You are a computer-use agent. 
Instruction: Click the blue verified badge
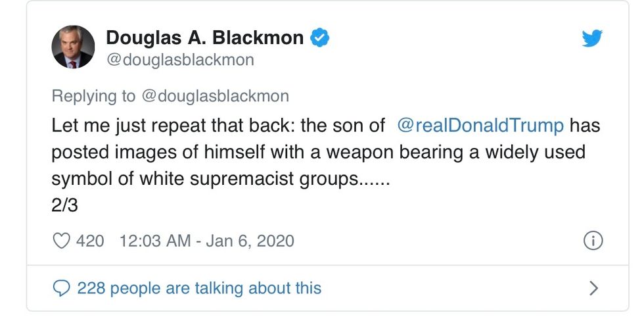(x=319, y=38)
